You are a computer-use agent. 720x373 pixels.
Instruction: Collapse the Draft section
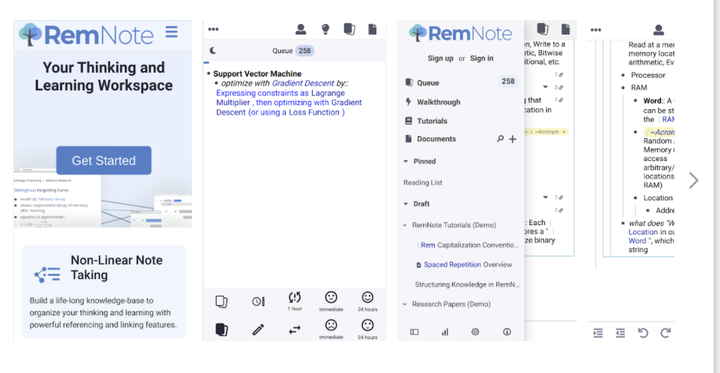point(405,203)
